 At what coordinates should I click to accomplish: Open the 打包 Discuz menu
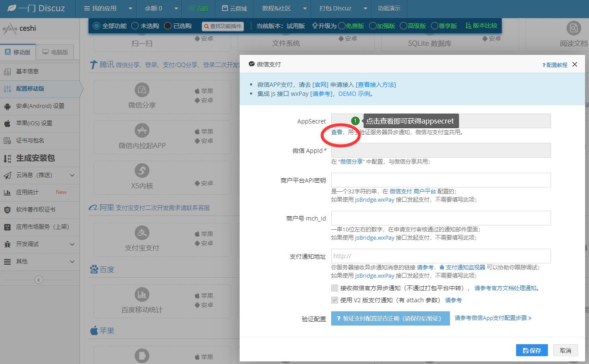[335, 8]
